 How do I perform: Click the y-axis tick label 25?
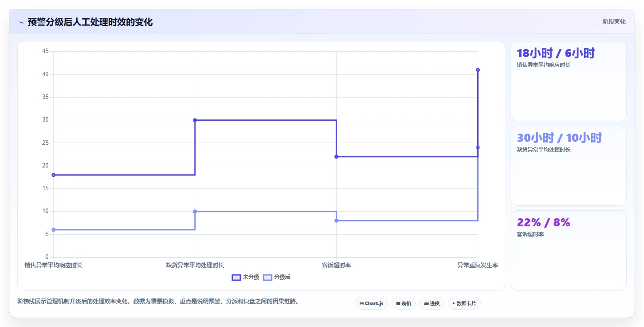(45, 143)
